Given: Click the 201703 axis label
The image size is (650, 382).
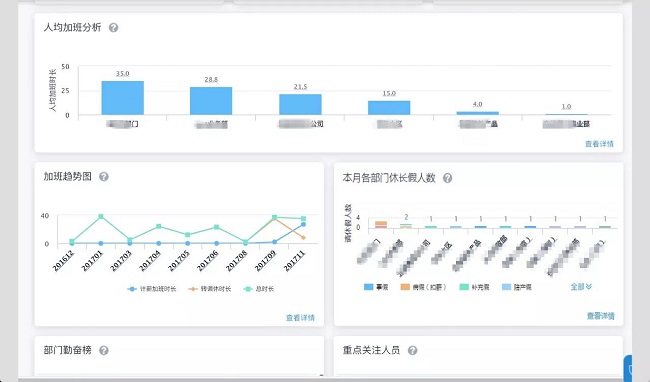Looking at the screenshot, I should click(121, 261).
